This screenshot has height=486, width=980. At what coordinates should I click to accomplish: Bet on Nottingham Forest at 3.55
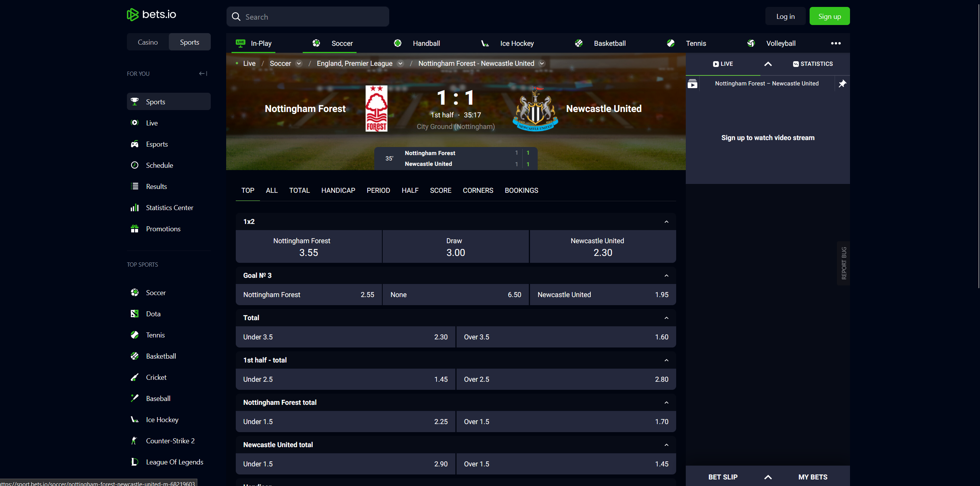pyautogui.click(x=308, y=247)
